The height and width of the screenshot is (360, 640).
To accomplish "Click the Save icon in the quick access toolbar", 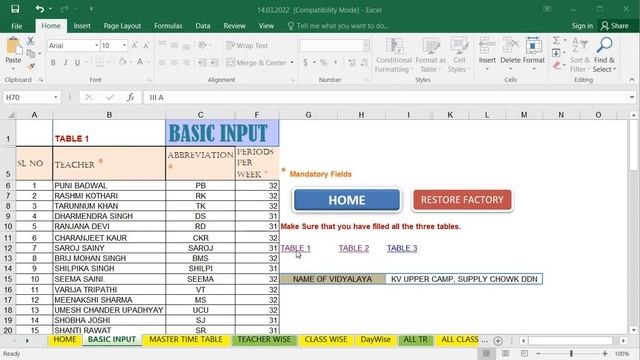I will coord(15,9).
